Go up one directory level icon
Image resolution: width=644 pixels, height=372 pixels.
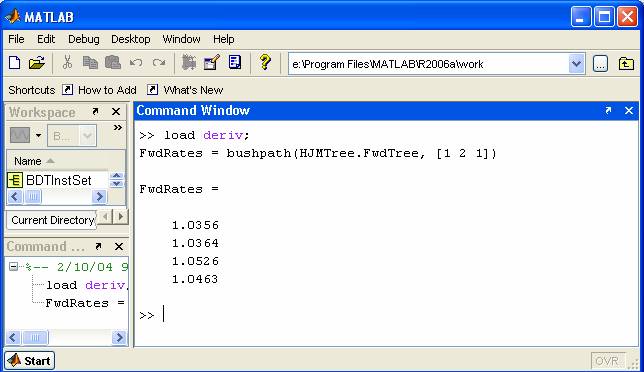pyautogui.click(x=626, y=64)
